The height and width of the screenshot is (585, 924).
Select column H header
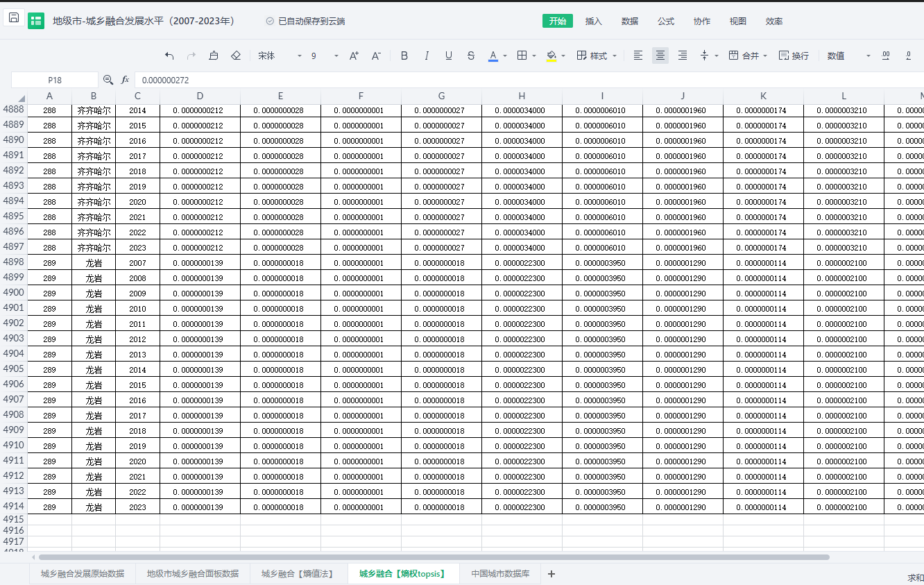[x=522, y=96]
